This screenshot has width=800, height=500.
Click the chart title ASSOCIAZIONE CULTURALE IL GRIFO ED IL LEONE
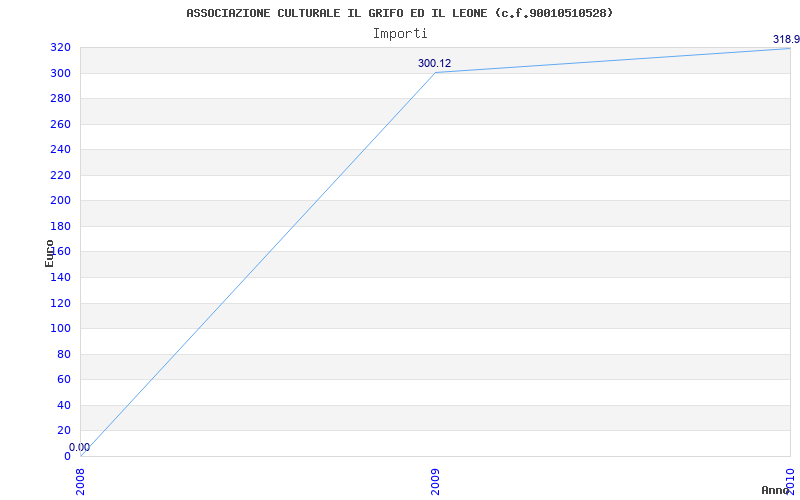399,13
